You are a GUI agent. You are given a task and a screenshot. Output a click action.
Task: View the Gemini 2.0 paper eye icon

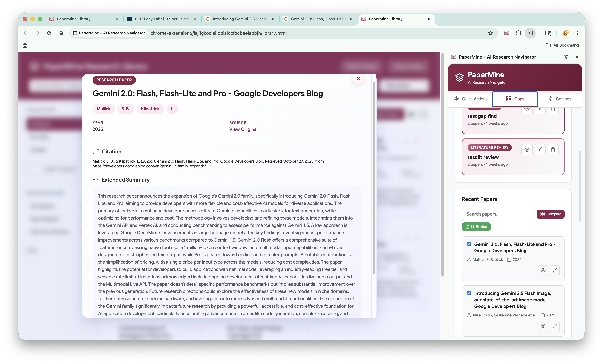[x=543, y=270]
